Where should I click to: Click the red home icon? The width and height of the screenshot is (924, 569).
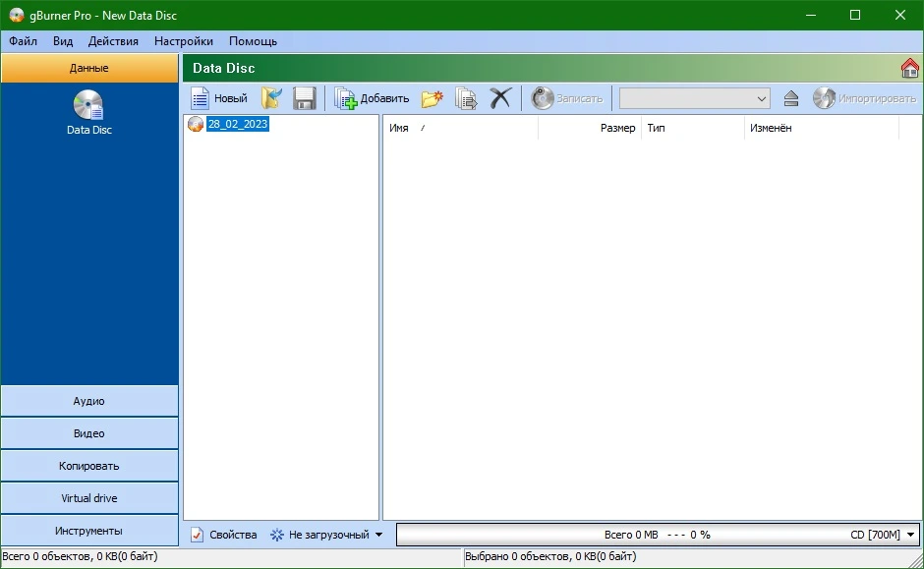click(910, 68)
